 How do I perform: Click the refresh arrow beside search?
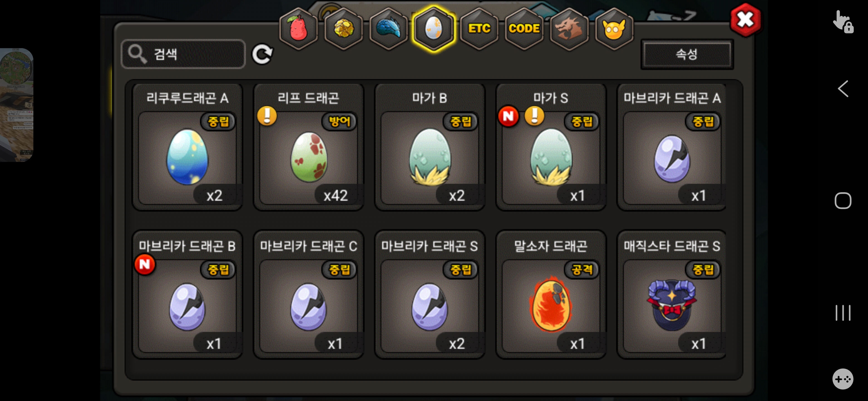tap(263, 54)
